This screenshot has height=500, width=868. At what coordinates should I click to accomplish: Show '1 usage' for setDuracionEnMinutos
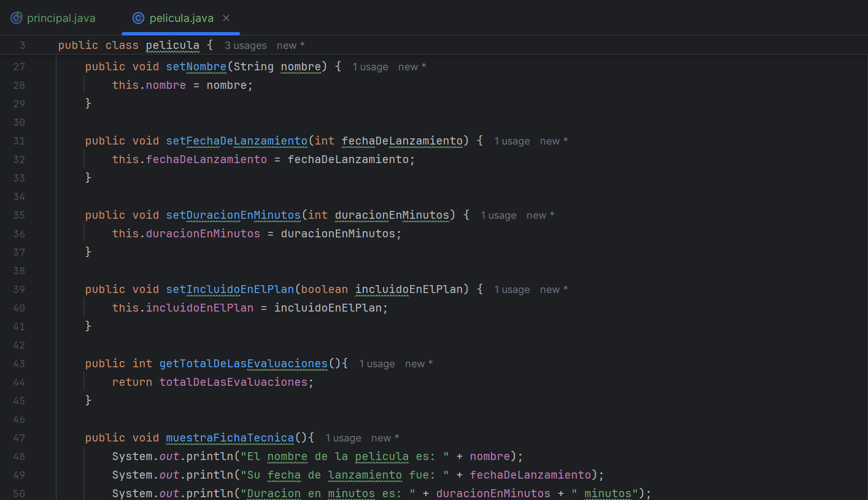[x=498, y=215]
